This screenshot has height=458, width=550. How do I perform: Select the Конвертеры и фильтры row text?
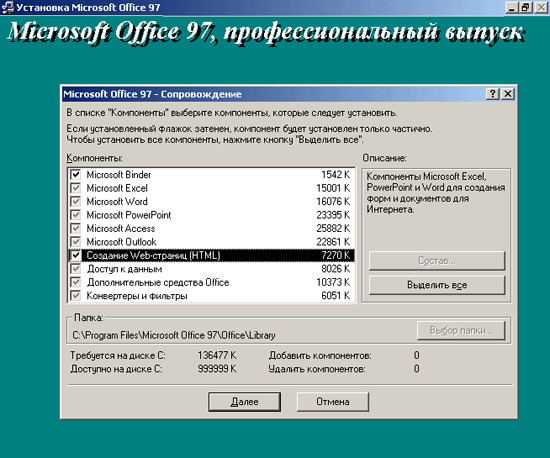(x=137, y=296)
